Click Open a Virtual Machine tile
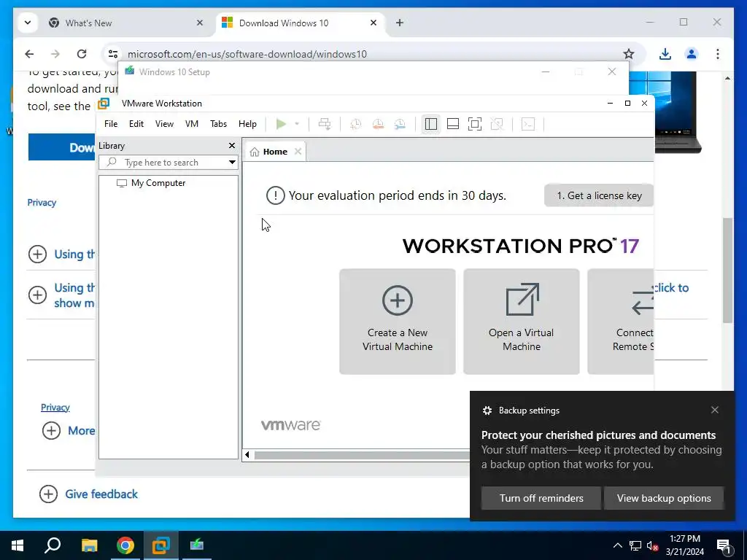This screenshot has width=747, height=560. [x=521, y=322]
